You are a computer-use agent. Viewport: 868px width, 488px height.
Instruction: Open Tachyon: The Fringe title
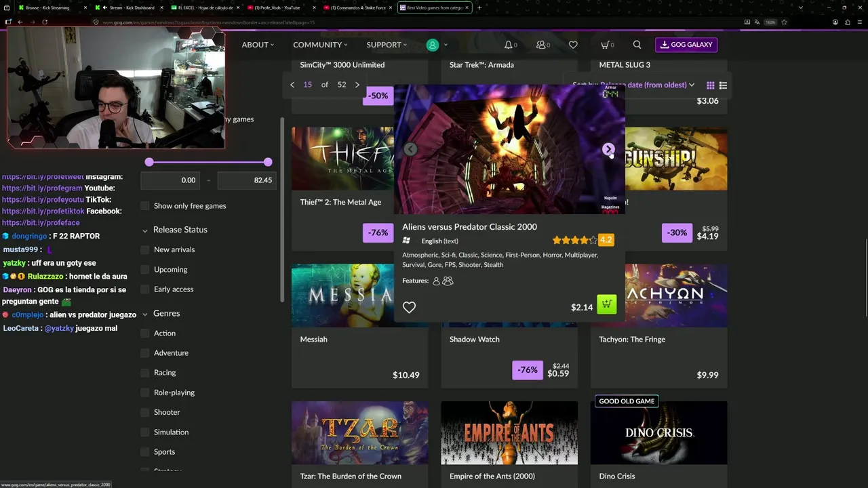click(x=632, y=340)
